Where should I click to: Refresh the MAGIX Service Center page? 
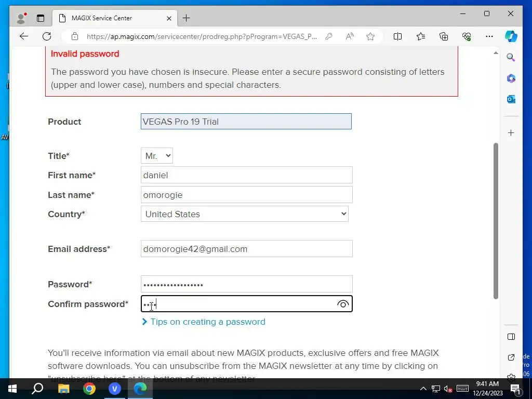pos(47,36)
